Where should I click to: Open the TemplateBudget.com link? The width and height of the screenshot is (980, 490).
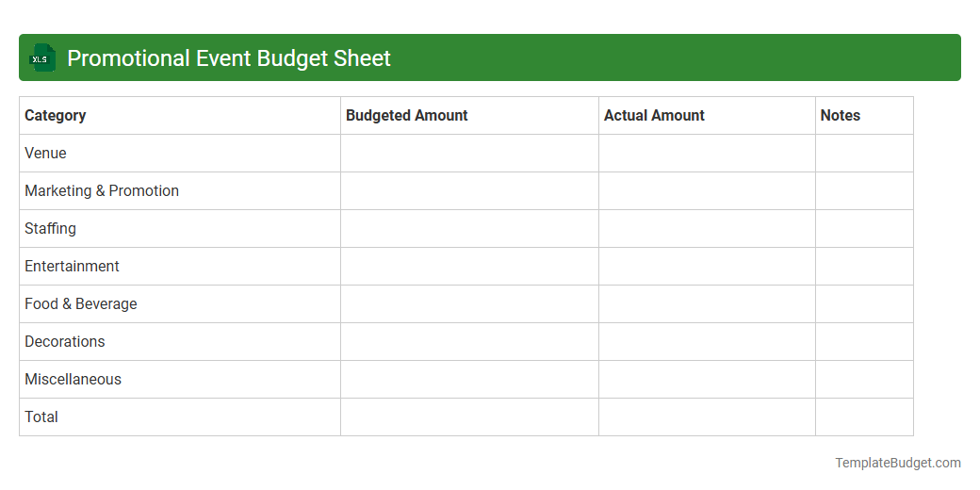(x=898, y=463)
